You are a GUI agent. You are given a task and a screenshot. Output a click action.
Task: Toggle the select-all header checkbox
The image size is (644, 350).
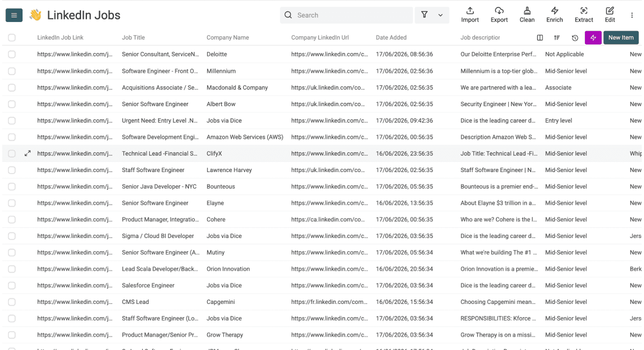pos(12,38)
